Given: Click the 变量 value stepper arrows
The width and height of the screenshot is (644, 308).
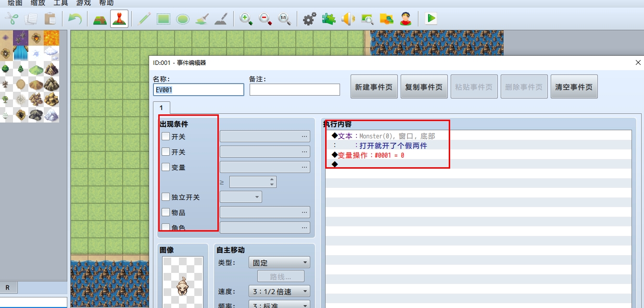Looking at the screenshot, I should point(272,182).
